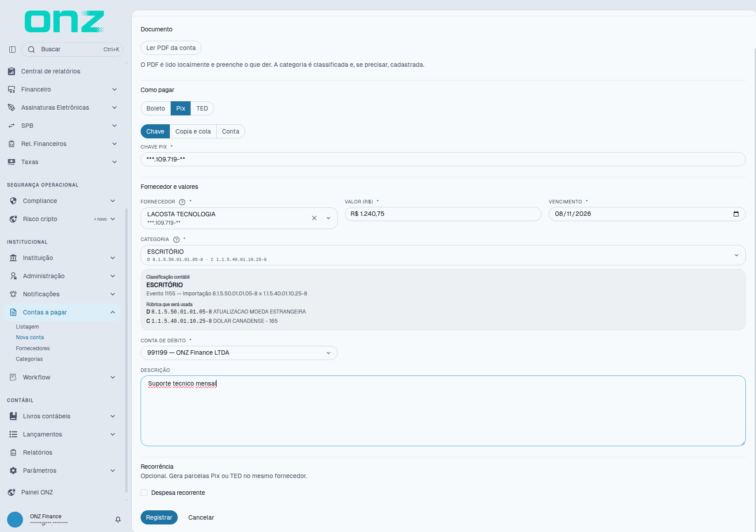The image size is (756, 532).
Task: Choose the Conta Pix option
Action: 231,131
